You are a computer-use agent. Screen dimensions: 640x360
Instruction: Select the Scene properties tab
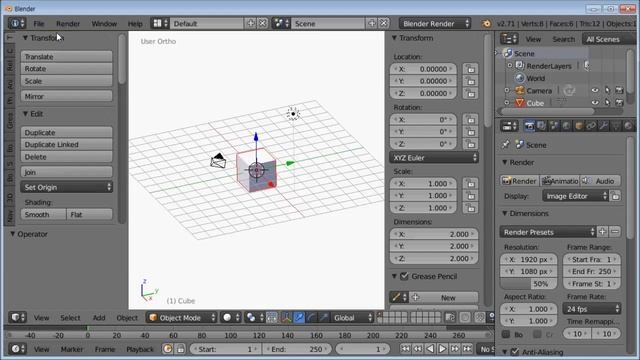pos(554,126)
